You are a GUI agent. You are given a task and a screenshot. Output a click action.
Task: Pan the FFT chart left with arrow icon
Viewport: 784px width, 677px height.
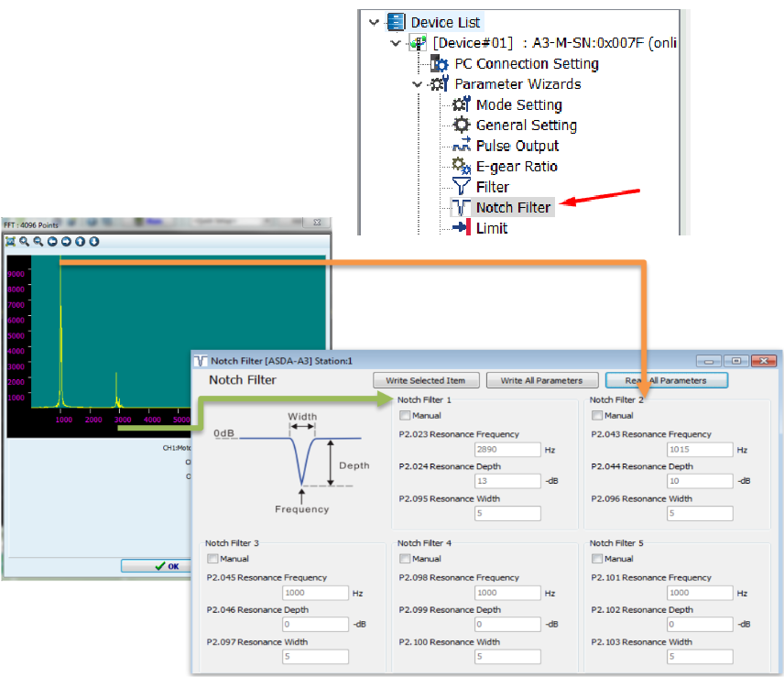tap(52, 242)
